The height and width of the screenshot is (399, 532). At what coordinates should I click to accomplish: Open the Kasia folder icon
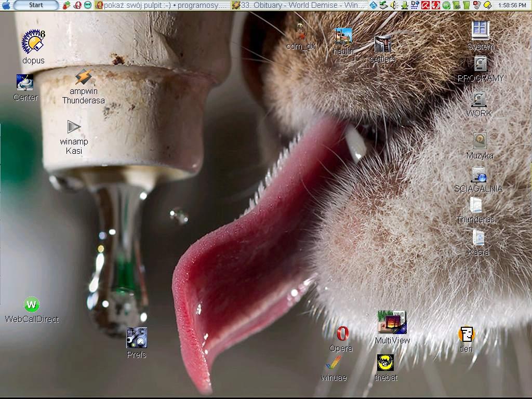coord(478,243)
